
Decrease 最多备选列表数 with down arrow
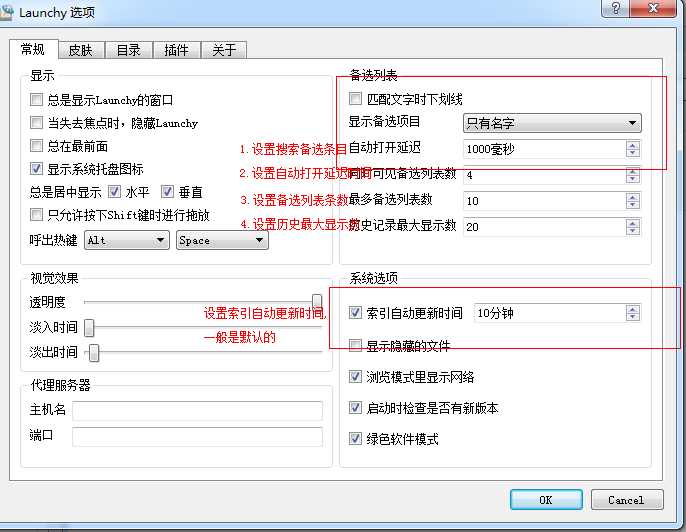tap(633, 205)
